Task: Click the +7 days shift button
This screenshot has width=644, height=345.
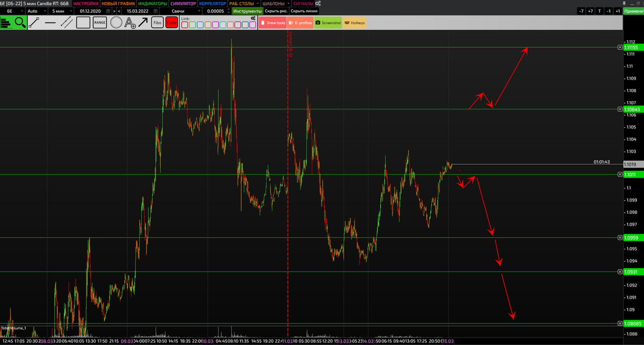Action: click(x=590, y=11)
